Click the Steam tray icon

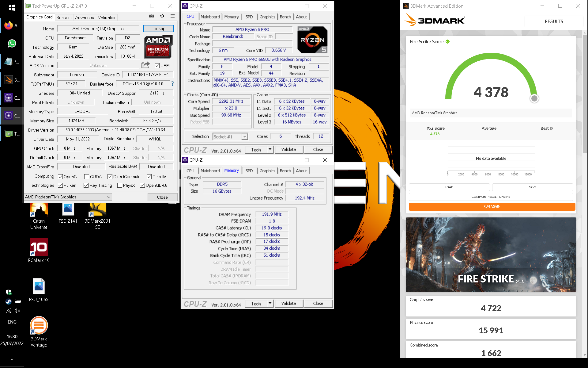(x=9, y=301)
